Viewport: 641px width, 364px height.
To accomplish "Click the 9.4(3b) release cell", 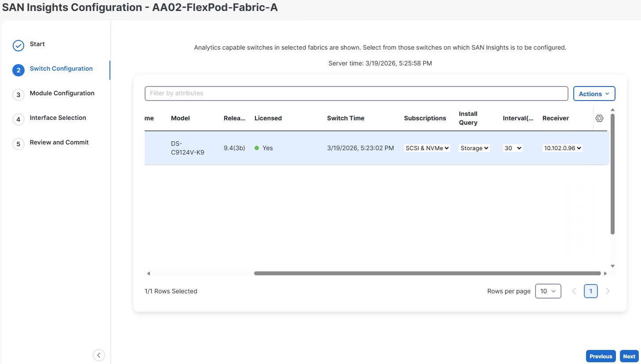I will [234, 148].
